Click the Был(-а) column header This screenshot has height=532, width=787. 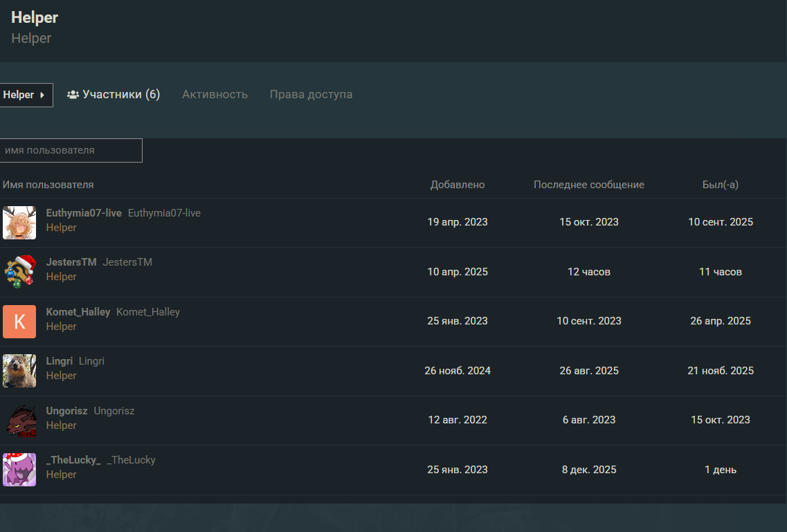click(x=721, y=185)
